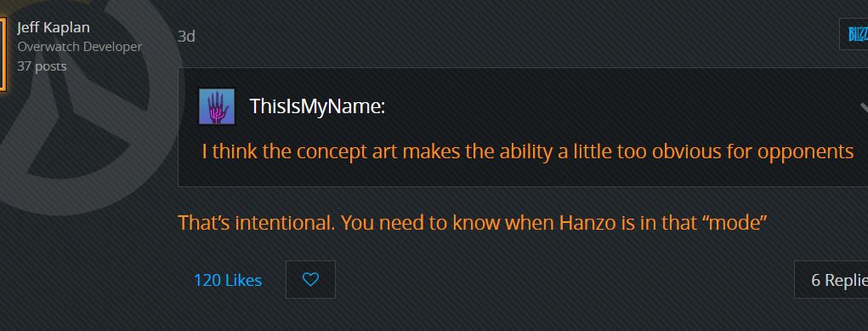
Task: Click the "3d" post timestamp
Action: coord(186,37)
